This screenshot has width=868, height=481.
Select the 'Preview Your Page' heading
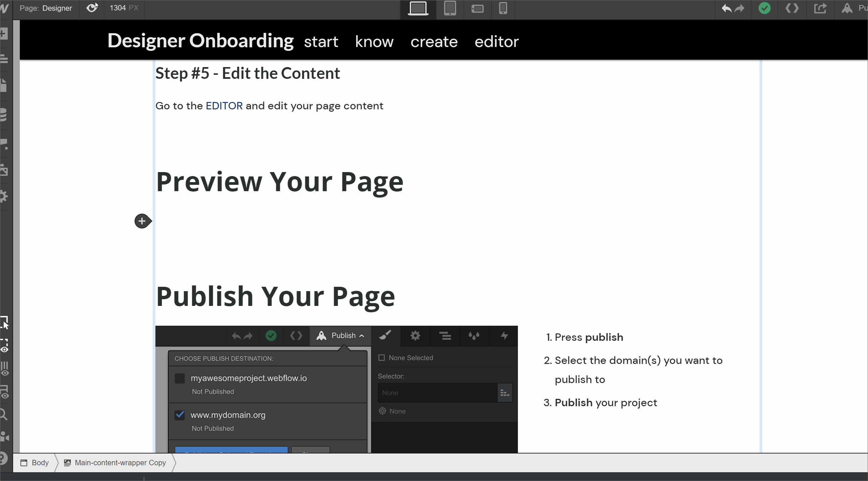click(x=280, y=182)
